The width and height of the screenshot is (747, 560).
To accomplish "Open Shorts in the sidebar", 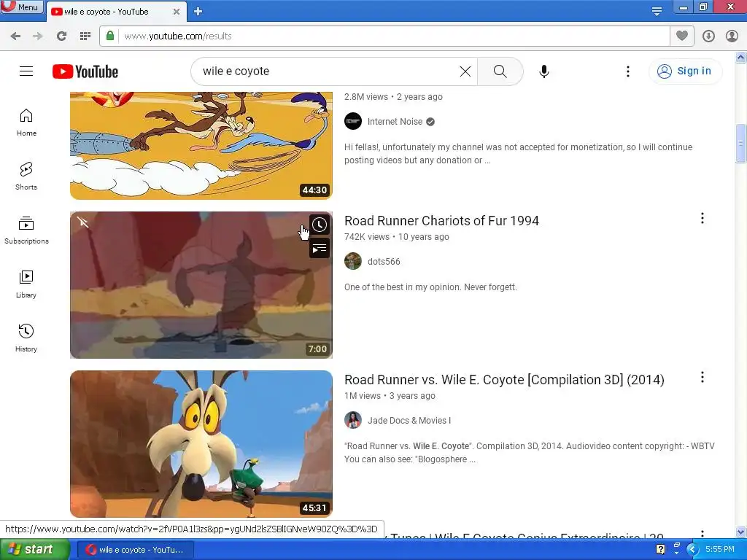I will (26, 176).
